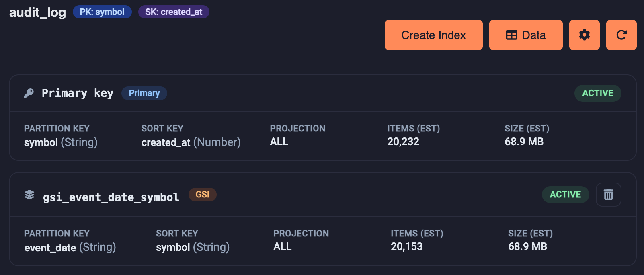
Task: Click GSI SORT KEY column label
Action: [x=177, y=234]
